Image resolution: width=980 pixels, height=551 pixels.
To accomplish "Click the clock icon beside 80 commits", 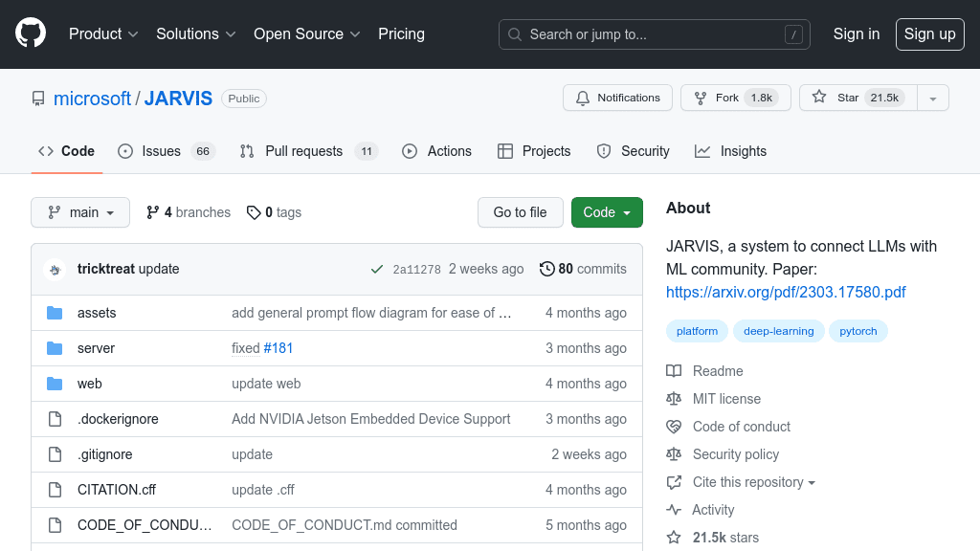I will pos(546,269).
